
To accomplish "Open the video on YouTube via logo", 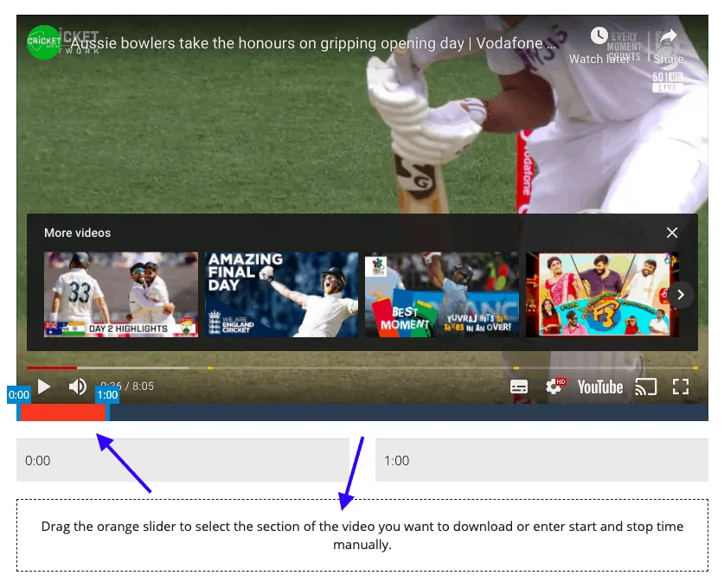I will click(600, 387).
